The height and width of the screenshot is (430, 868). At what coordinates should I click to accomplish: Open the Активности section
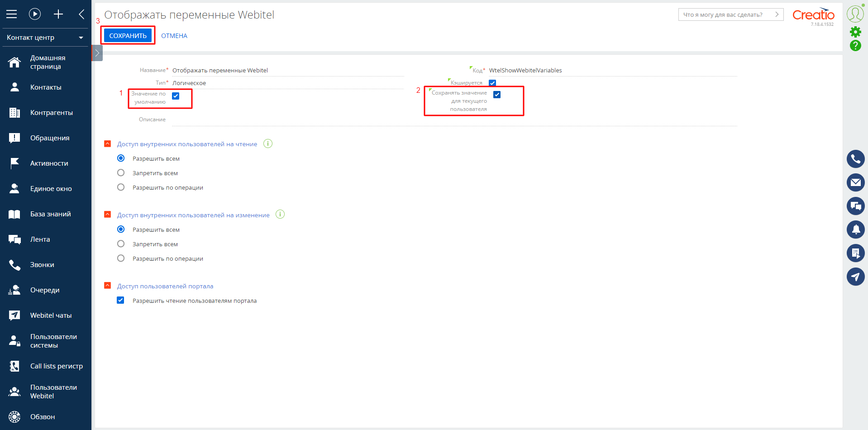click(46, 163)
